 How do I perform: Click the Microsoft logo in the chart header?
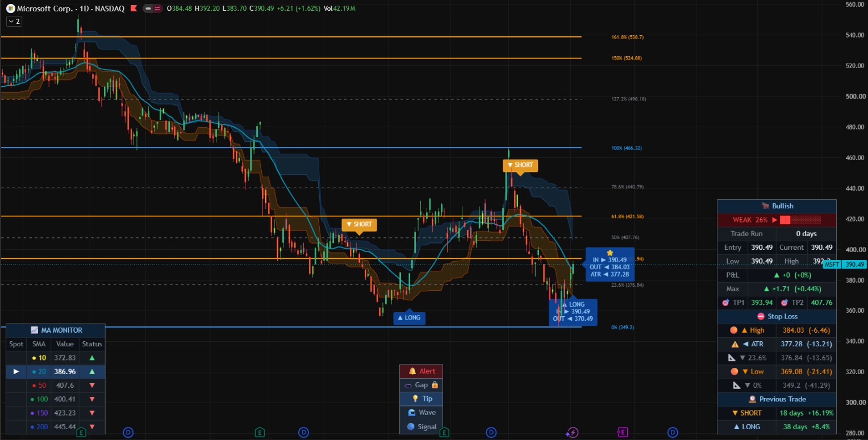click(x=10, y=9)
